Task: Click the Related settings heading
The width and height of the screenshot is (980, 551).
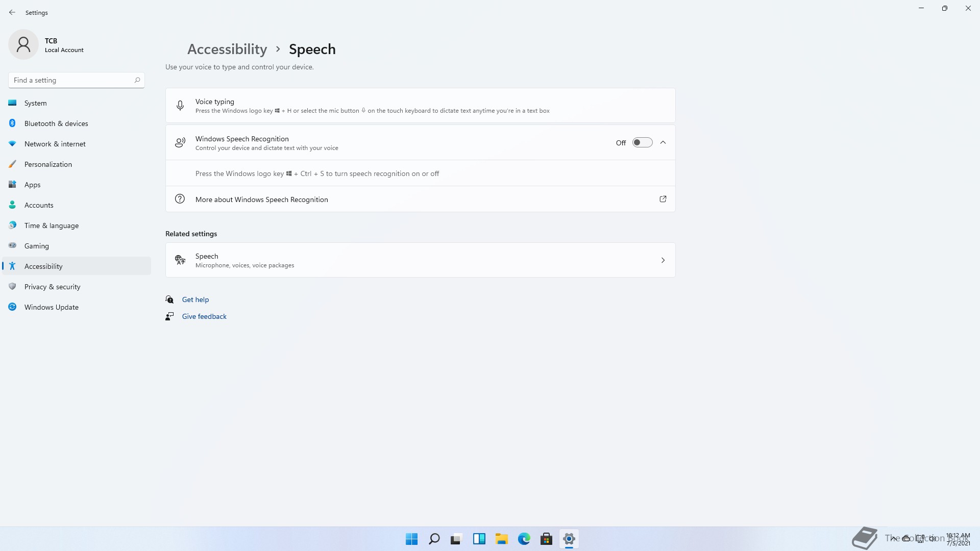Action: 191,234
